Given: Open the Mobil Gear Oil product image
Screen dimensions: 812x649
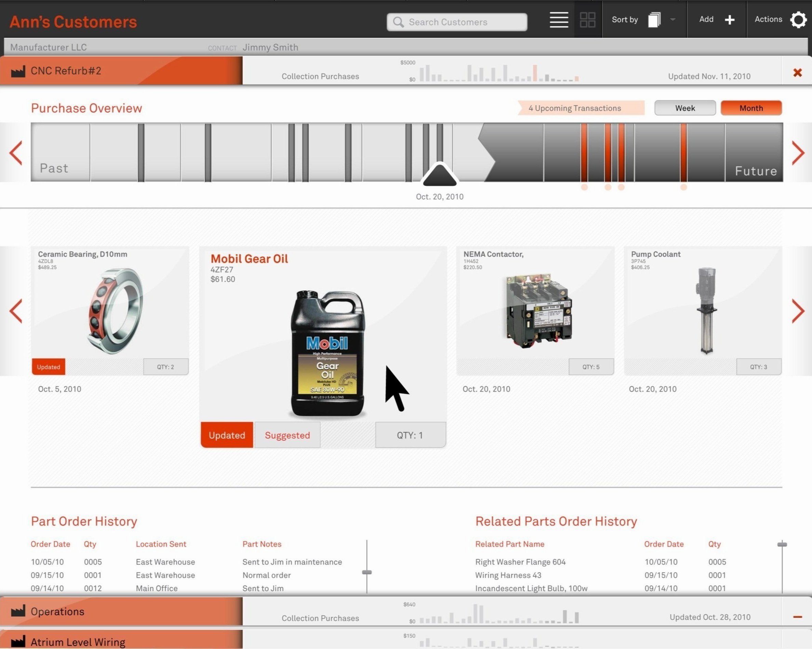Looking at the screenshot, I should pyautogui.click(x=327, y=353).
